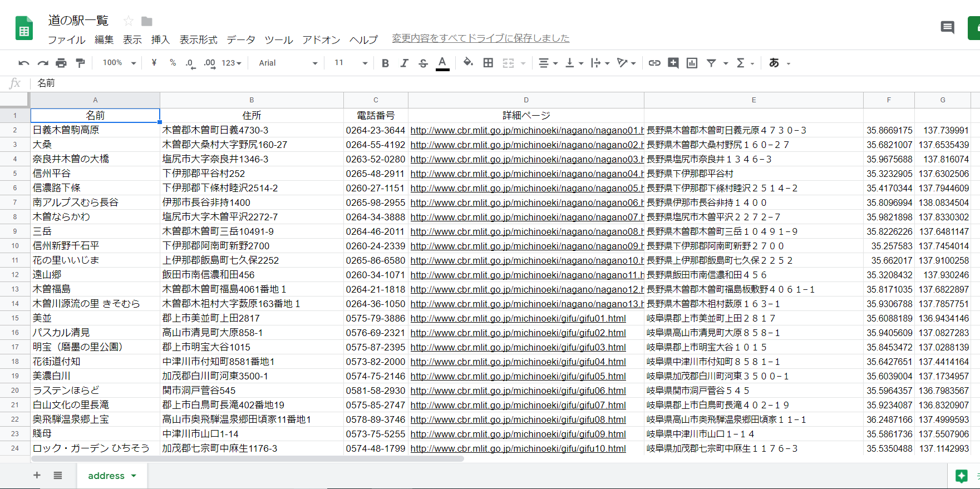Move document using the folder icon

pos(147,21)
